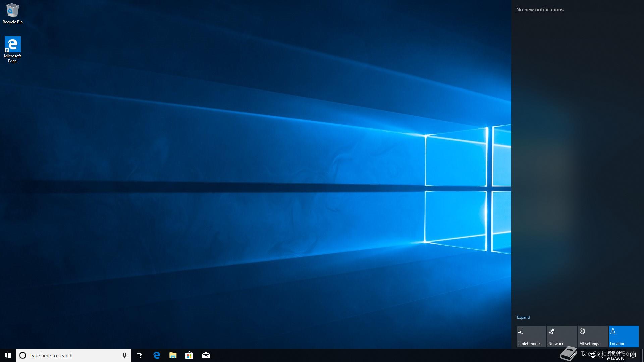Toggle the Location quick action
Viewport: 644px width, 362px height.
[624, 336]
